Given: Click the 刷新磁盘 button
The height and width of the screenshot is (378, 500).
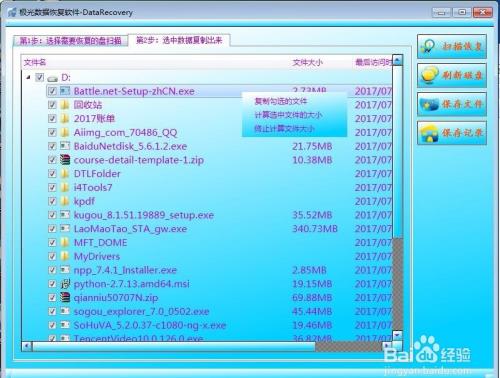Looking at the screenshot, I should 452,75.
